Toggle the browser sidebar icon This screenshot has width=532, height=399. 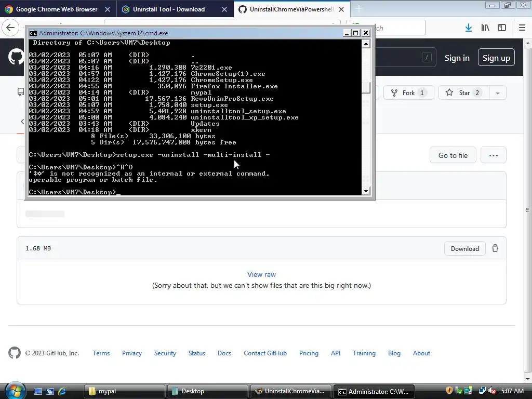pyautogui.click(x=502, y=28)
